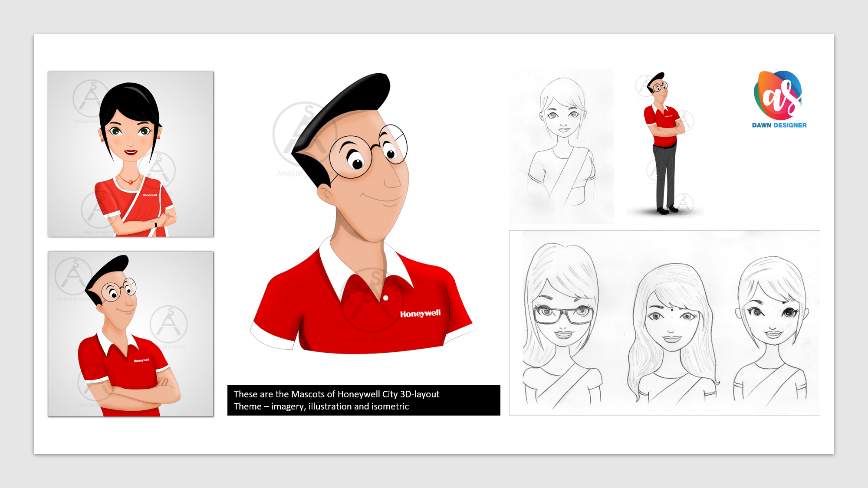
Task: Select the sketch of girl with short bob hair
Action: point(772,331)
